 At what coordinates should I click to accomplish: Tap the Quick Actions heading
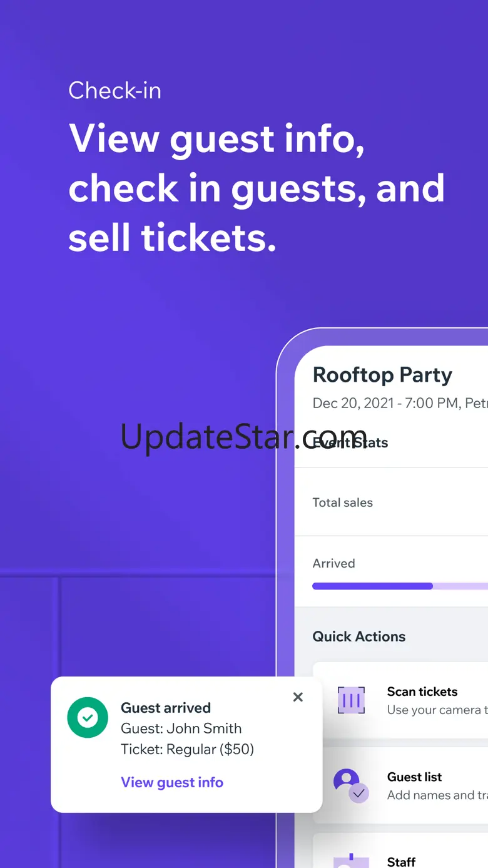pos(359,636)
